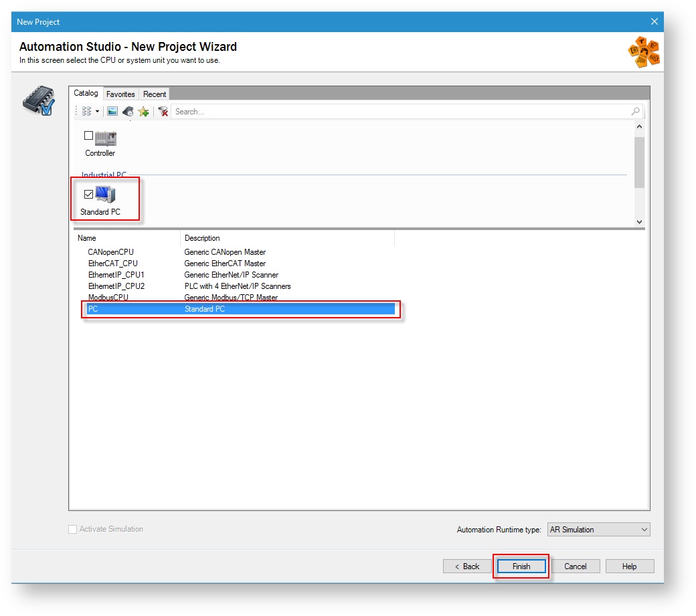696x616 pixels.
Task: Click the history clock toolbar icon
Action: click(128, 112)
